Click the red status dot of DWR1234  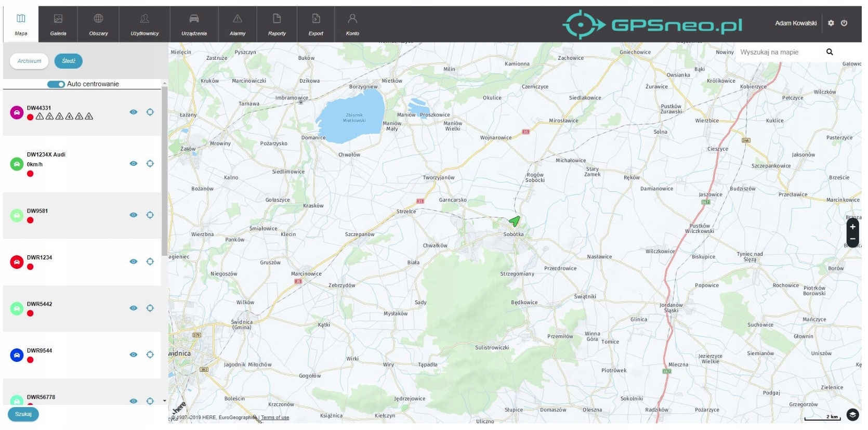30,267
